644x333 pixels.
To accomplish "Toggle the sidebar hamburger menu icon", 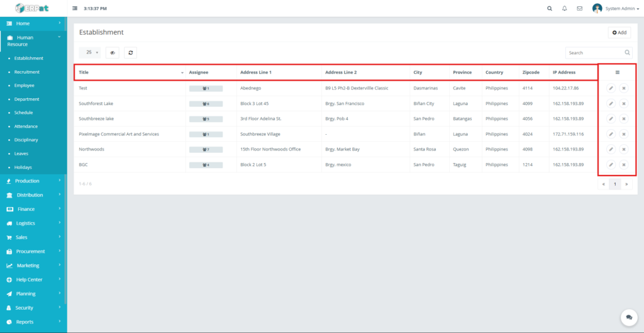I will pyautogui.click(x=75, y=8).
